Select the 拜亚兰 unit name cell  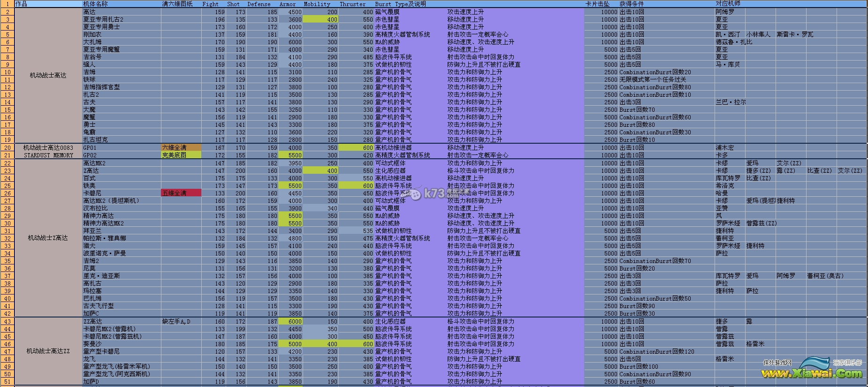pyautogui.click(x=122, y=231)
